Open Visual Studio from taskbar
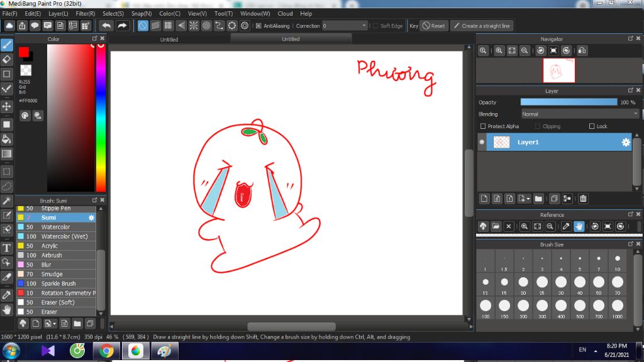The width and height of the screenshot is (644, 362). click(48, 351)
